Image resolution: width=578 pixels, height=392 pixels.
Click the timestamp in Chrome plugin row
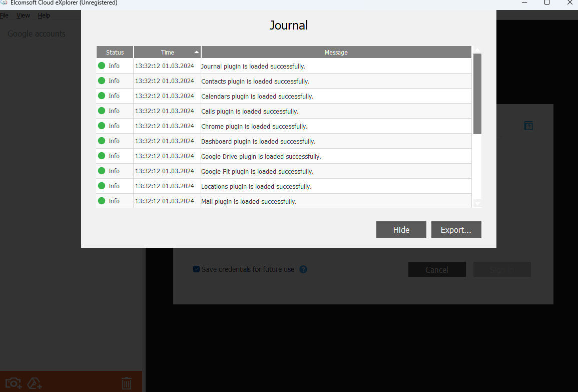coord(165,126)
